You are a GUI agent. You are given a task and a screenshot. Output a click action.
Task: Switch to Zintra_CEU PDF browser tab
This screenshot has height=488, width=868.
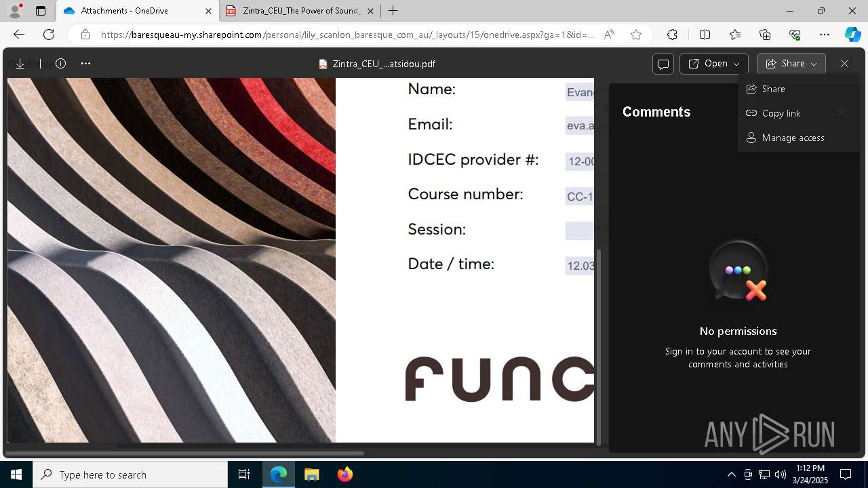[x=300, y=11]
